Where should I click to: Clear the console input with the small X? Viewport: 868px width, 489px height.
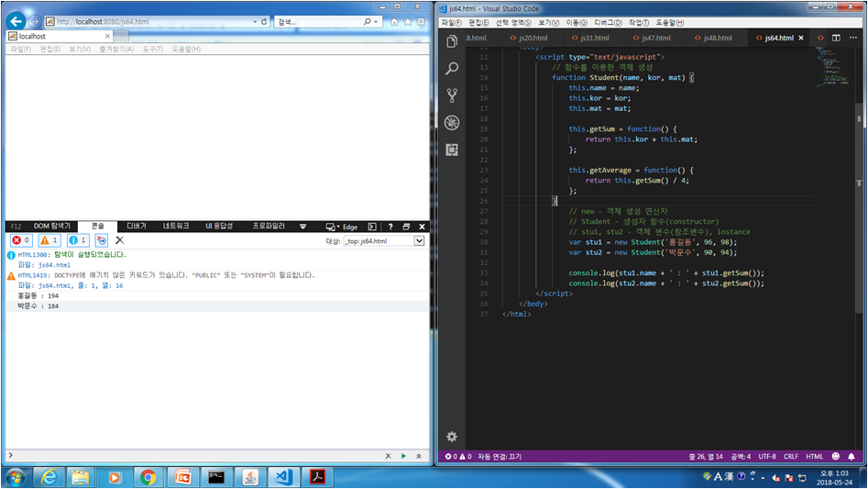coord(388,456)
